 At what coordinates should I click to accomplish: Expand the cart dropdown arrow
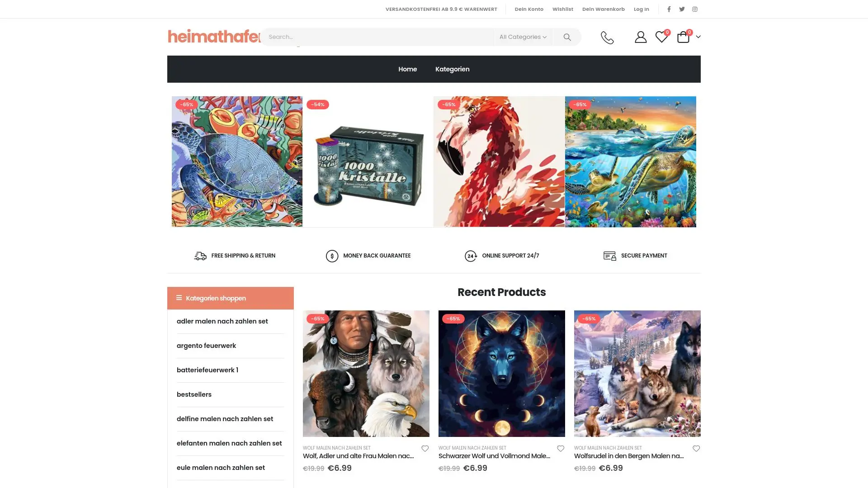698,37
